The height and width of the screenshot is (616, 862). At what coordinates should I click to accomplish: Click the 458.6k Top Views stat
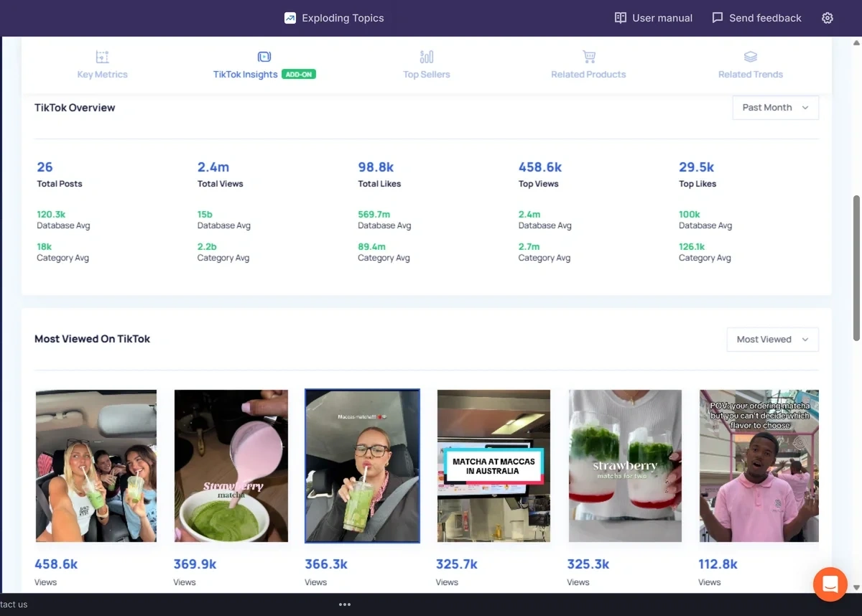540,167
